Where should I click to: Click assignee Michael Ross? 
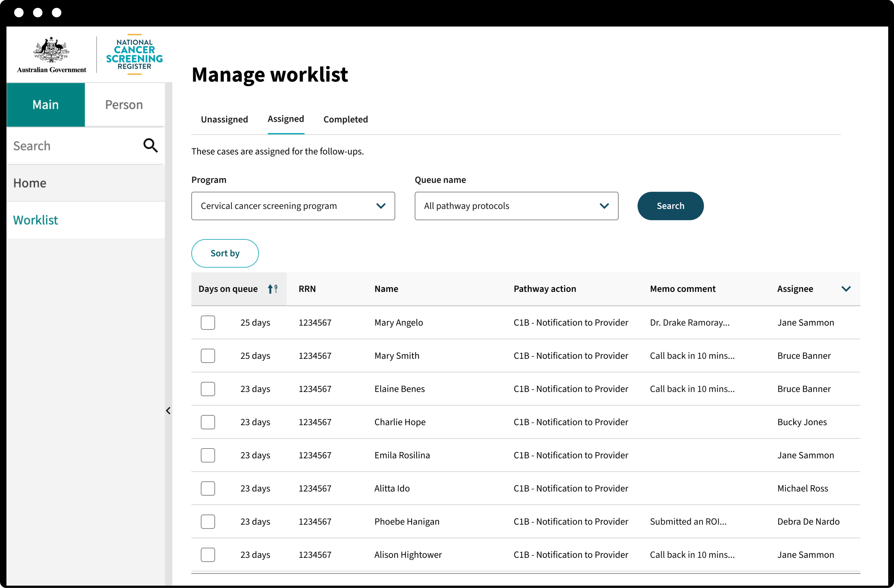[803, 488]
